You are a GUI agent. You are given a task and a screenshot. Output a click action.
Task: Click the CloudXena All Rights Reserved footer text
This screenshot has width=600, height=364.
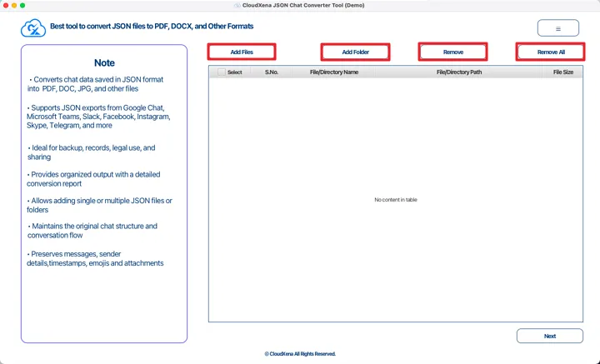pyautogui.click(x=300, y=354)
